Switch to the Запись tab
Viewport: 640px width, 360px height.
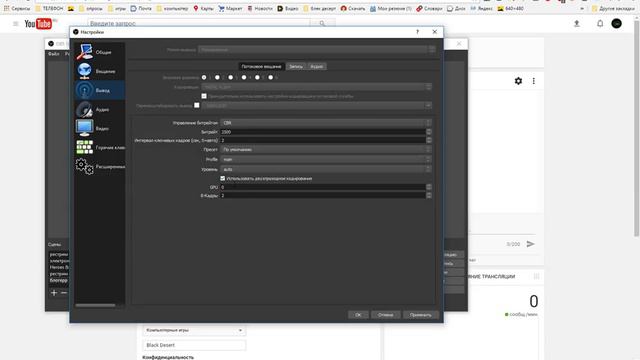click(296, 66)
